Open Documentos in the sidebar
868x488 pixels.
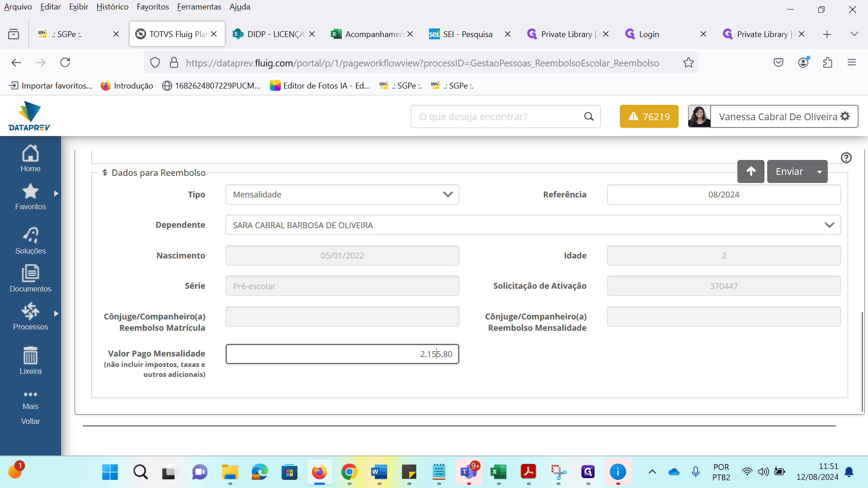point(30,279)
